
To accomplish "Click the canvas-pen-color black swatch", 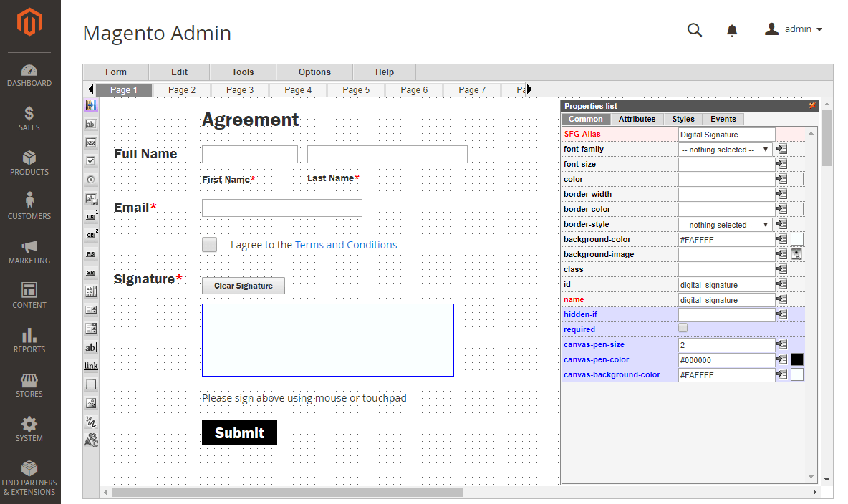I will tap(797, 359).
